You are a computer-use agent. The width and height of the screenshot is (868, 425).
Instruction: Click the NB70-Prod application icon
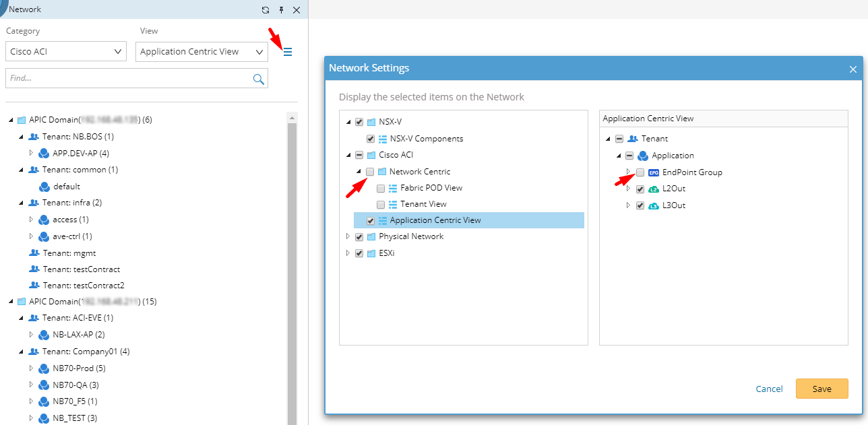coord(44,368)
